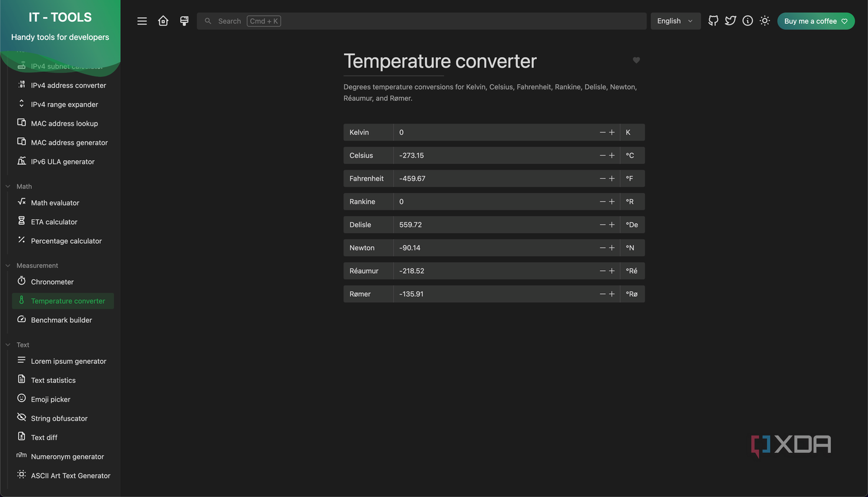Image resolution: width=868 pixels, height=497 pixels.
Task: Click the ASCII Art Text Generator icon
Action: (x=22, y=475)
